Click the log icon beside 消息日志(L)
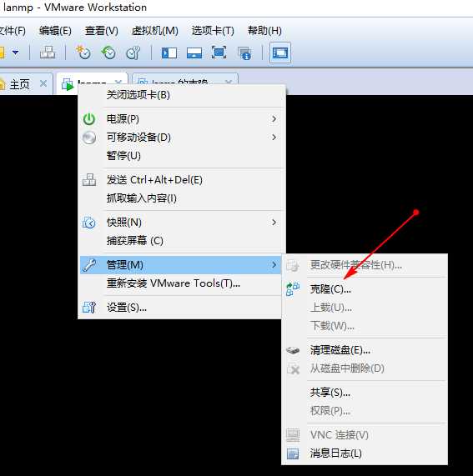This screenshot has height=476, width=473. tap(293, 453)
